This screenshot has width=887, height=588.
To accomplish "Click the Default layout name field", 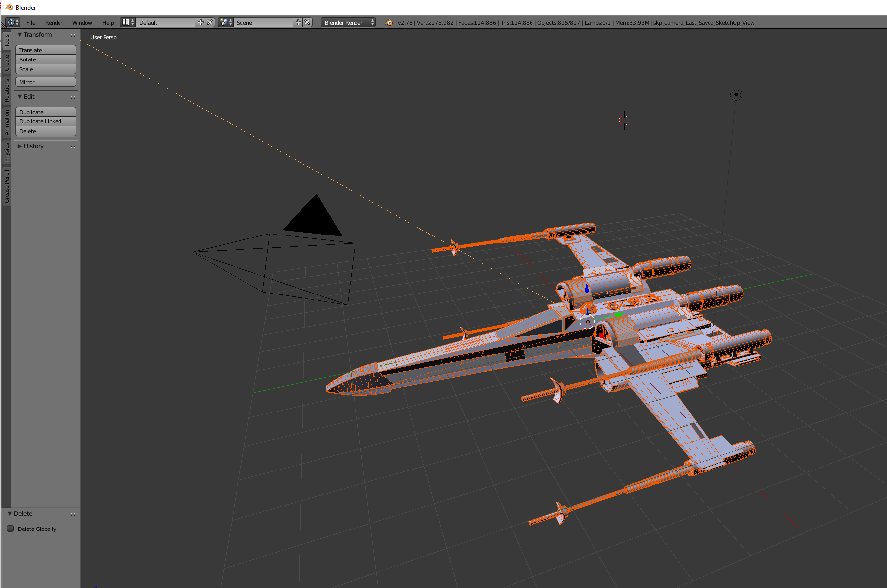I will 166,22.
